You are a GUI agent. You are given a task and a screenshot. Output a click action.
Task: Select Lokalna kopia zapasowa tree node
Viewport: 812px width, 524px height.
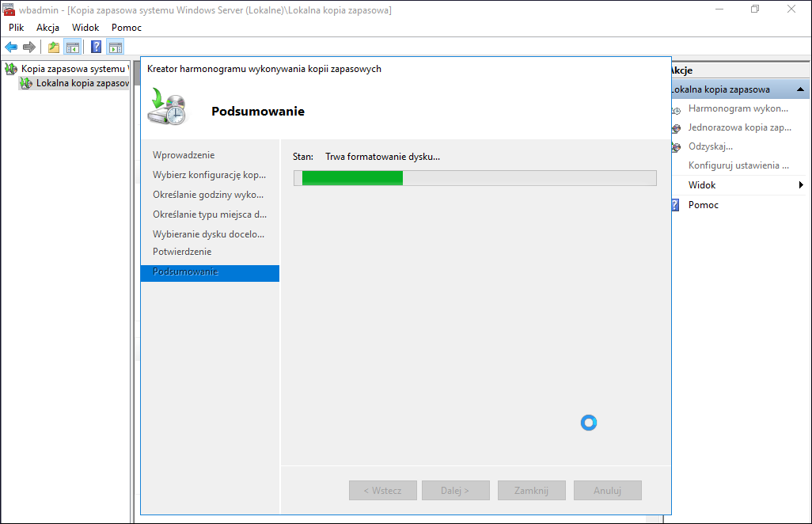(82, 83)
